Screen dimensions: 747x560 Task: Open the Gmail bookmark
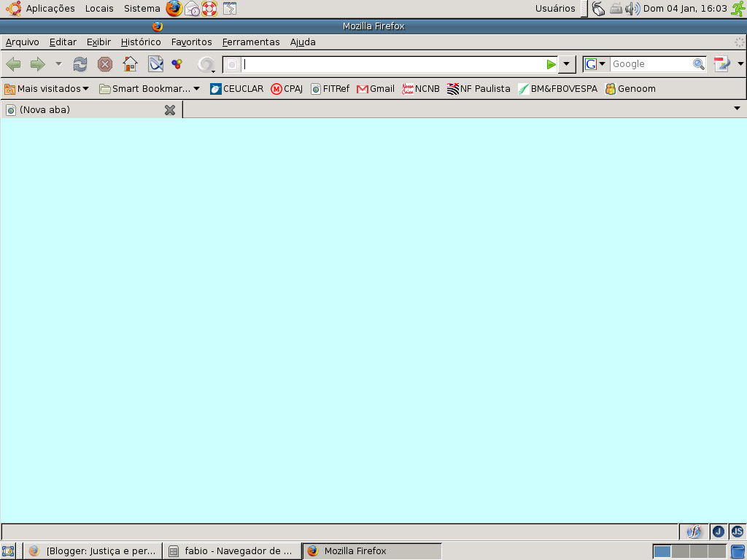coord(376,88)
